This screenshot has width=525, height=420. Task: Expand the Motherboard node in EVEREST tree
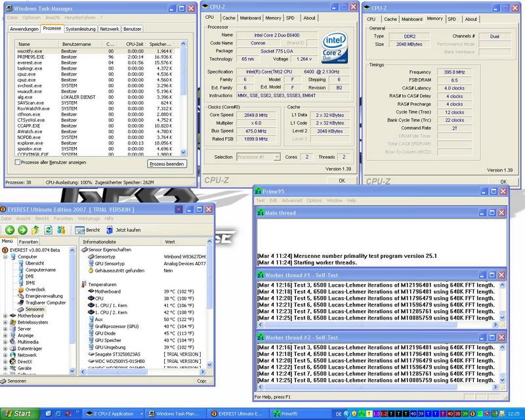[5, 316]
